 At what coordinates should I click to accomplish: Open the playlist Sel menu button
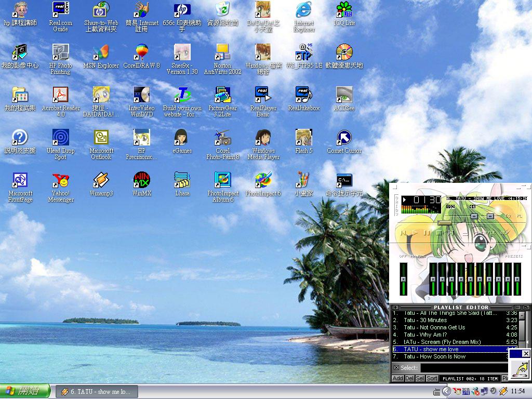(420, 378)
